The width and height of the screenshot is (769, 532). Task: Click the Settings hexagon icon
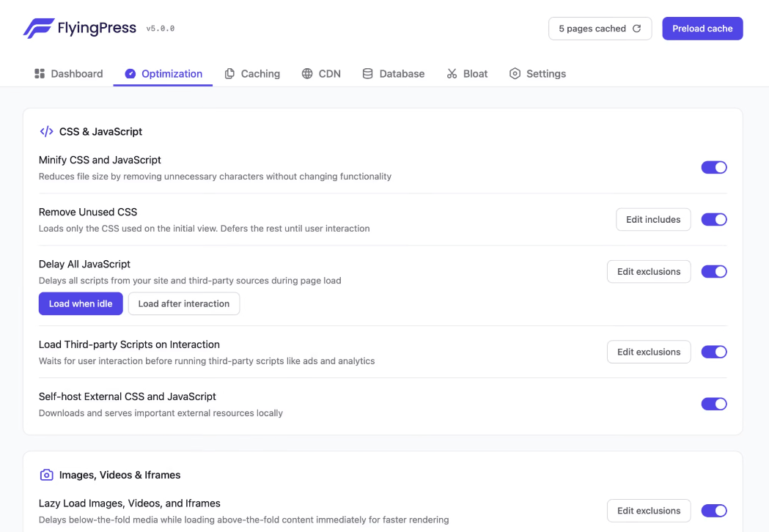click(x=515, y=73)
